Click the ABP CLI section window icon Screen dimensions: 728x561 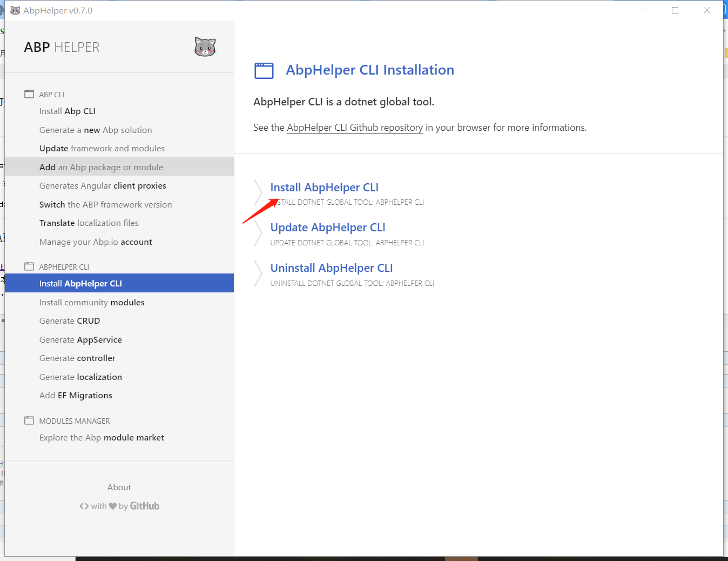[x=29, y=94]
